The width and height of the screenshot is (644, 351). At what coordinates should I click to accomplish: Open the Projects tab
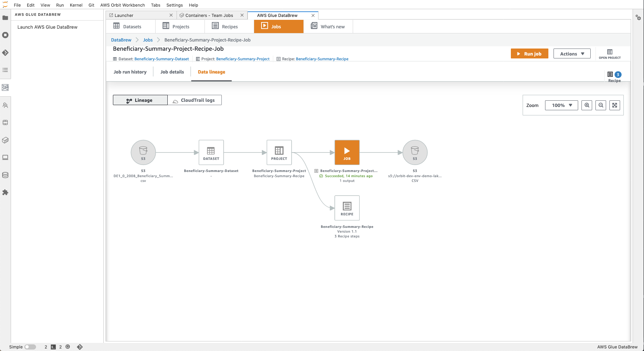click(180, 26)
